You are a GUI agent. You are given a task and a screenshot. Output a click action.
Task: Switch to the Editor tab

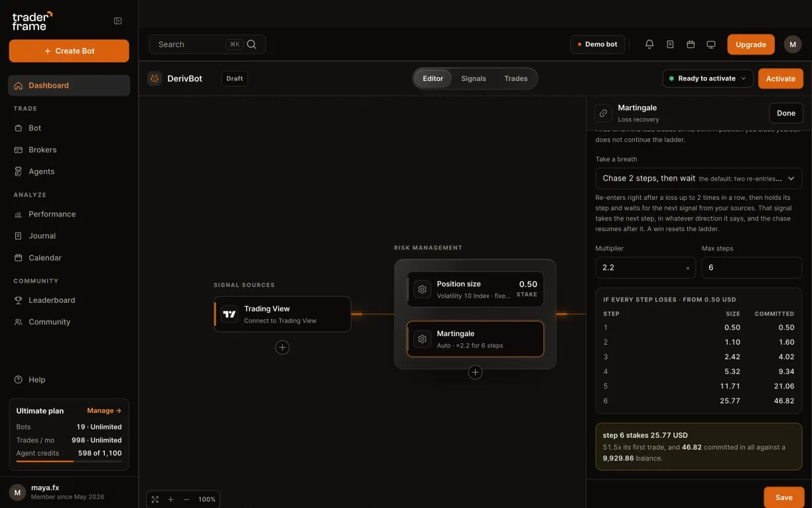[433, 78]
